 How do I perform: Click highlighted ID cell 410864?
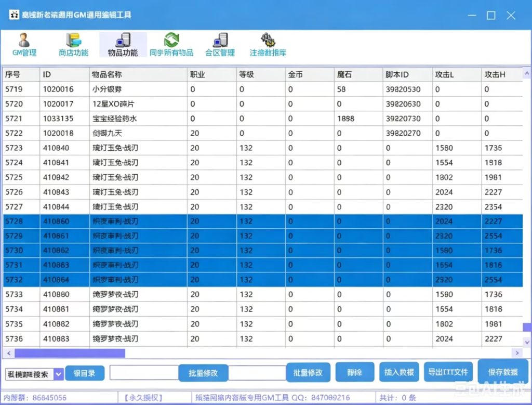64,280
